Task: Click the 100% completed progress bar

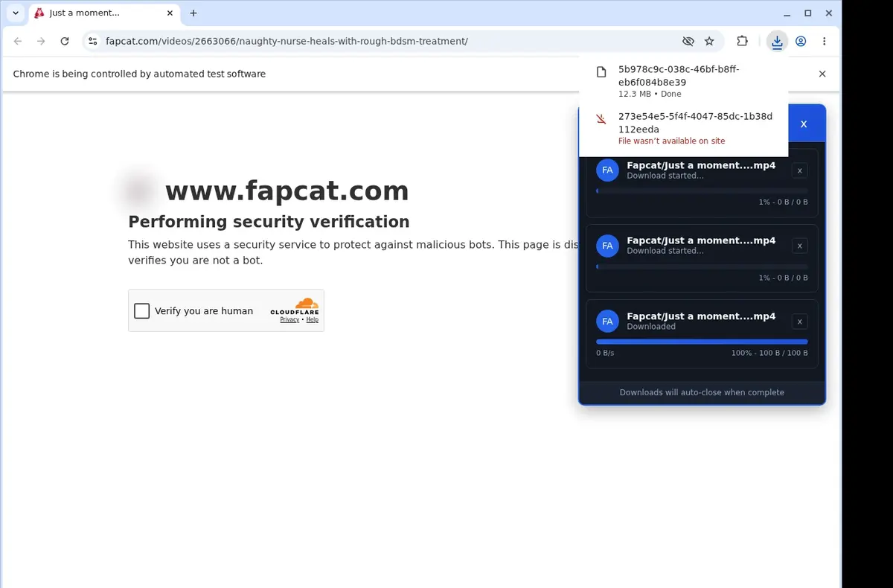Action: [702, 342]
